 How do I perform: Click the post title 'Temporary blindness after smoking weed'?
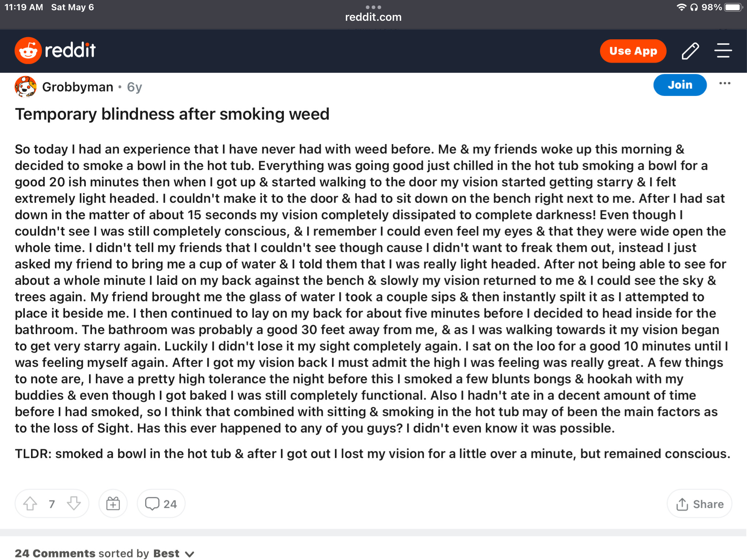[x=172, y=114]
